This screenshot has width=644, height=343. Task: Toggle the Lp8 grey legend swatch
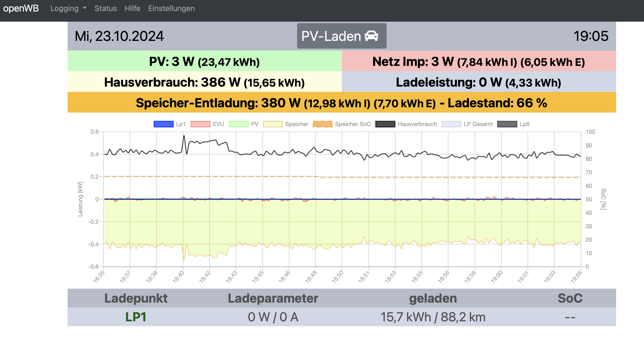pos(507,124)
